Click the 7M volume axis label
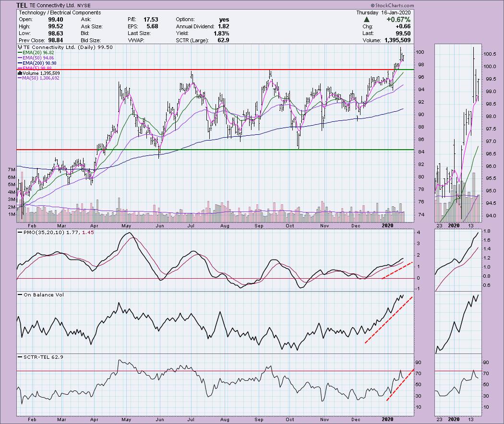The image size is (504, 424). coord(12,170)
